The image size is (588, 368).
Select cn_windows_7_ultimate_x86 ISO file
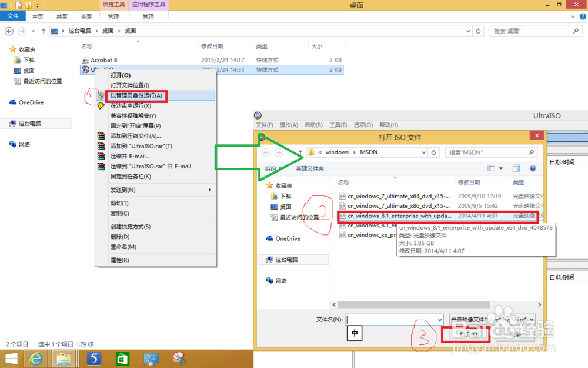(398, 205)
